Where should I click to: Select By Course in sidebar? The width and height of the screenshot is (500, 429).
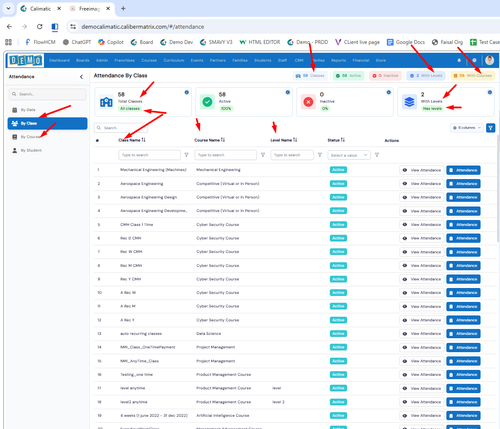pyautogui.click(x=47, y=137)
